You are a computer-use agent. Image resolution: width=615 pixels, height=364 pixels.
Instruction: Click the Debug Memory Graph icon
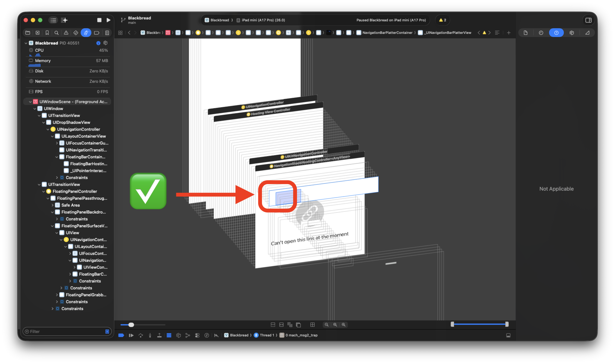coord(188,335)
